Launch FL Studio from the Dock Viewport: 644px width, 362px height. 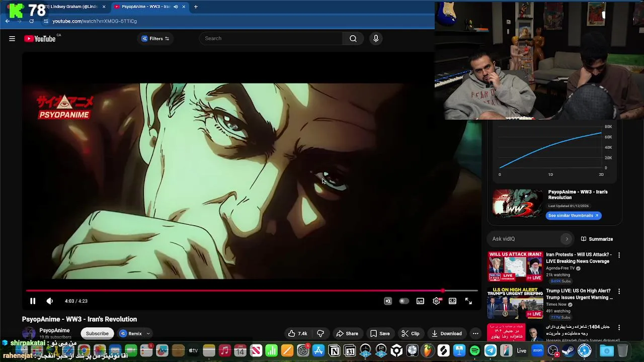point(428,351)
